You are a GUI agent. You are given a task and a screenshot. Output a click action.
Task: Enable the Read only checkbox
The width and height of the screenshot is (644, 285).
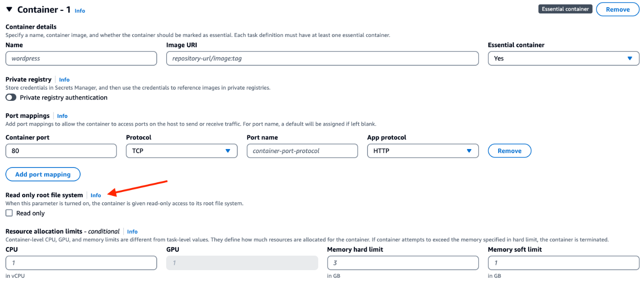point(9,213)
